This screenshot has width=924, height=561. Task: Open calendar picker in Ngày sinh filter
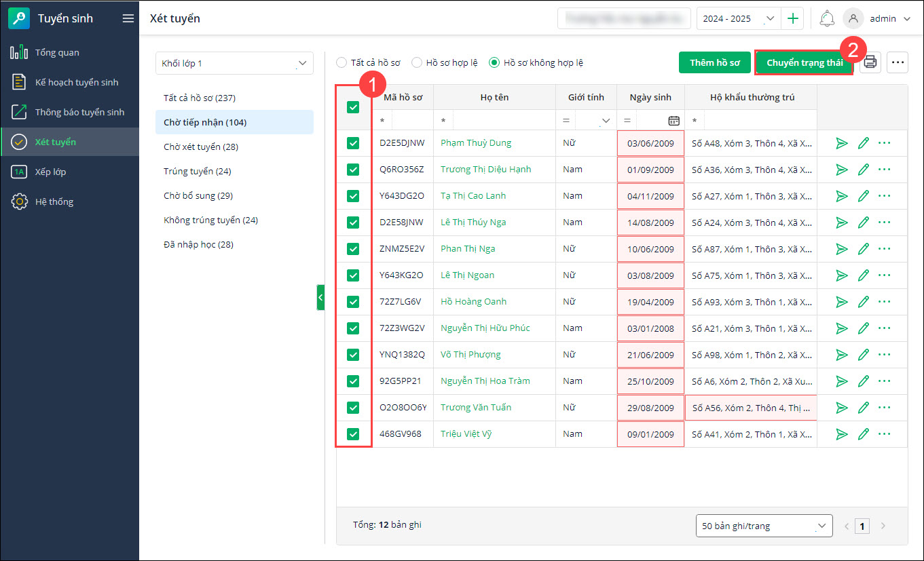coord(673,120)
